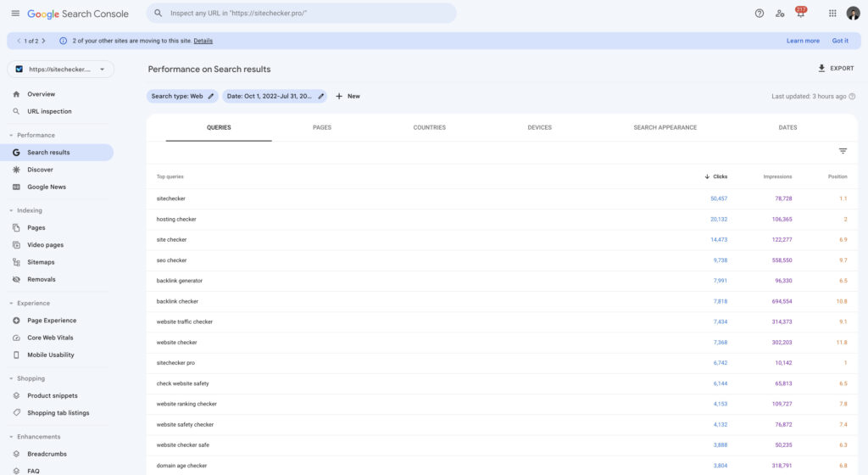Screen dimensions: 868x475
Task: Click the Shopping tab listings tag icon
Action: [x=16, y=413]
